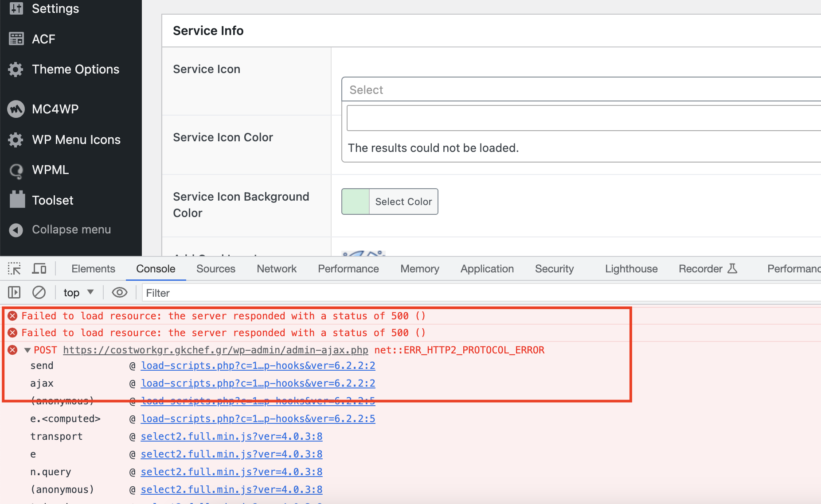Click the console Filter input field

481,293
